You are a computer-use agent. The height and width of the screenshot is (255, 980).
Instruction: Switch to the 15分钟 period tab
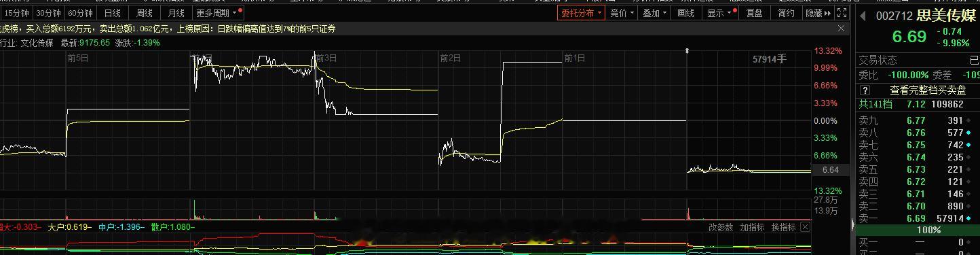pos(16,13)
